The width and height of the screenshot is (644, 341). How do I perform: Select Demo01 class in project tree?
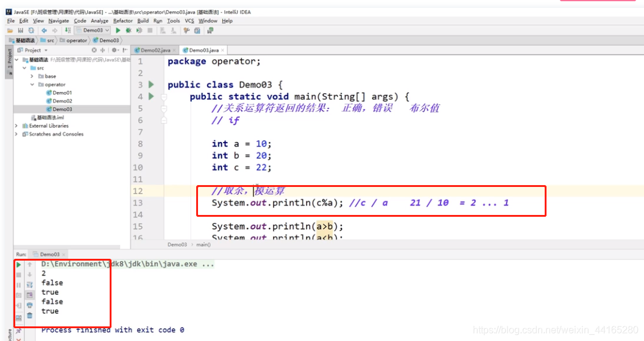click(58, 93)
